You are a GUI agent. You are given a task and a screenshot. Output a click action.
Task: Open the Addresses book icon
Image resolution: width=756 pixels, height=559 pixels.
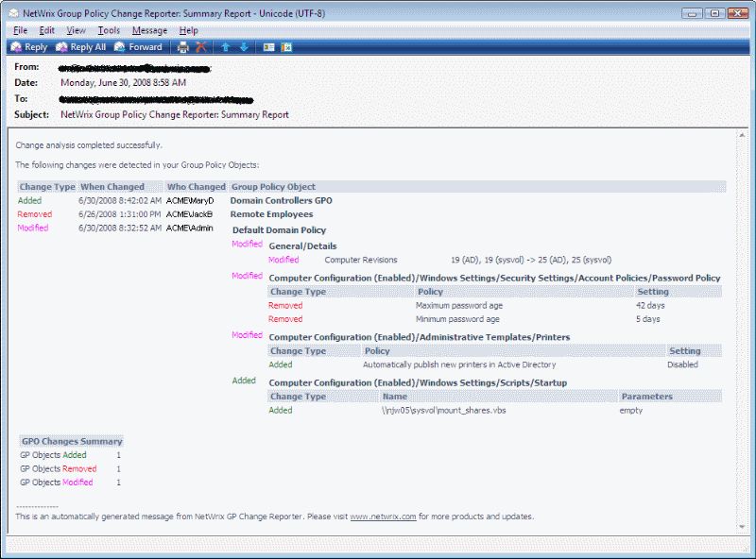click(268, 47)
